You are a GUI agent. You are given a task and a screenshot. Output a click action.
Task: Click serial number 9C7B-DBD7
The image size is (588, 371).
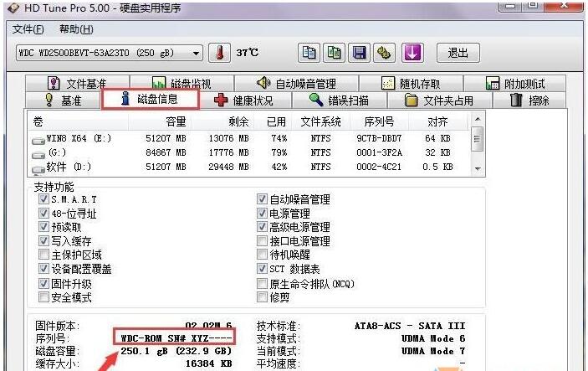coord(379,138)
